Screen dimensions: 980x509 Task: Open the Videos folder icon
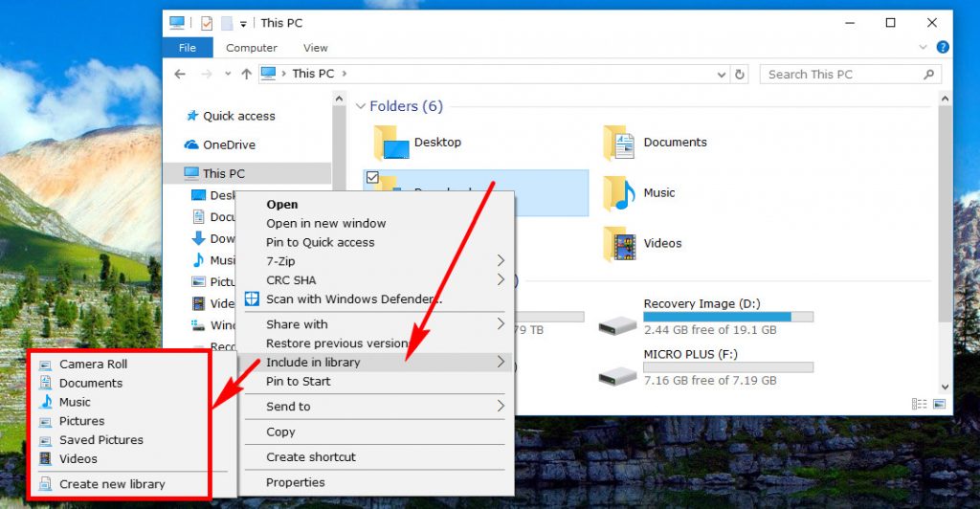pyautogui.click(x=620, y=244)
